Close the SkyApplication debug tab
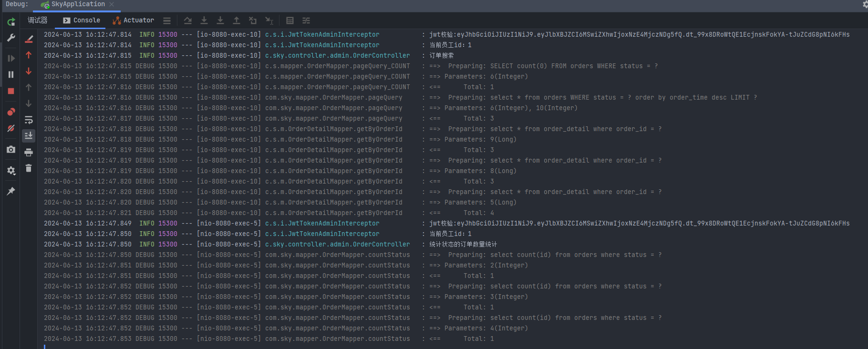 112,4
